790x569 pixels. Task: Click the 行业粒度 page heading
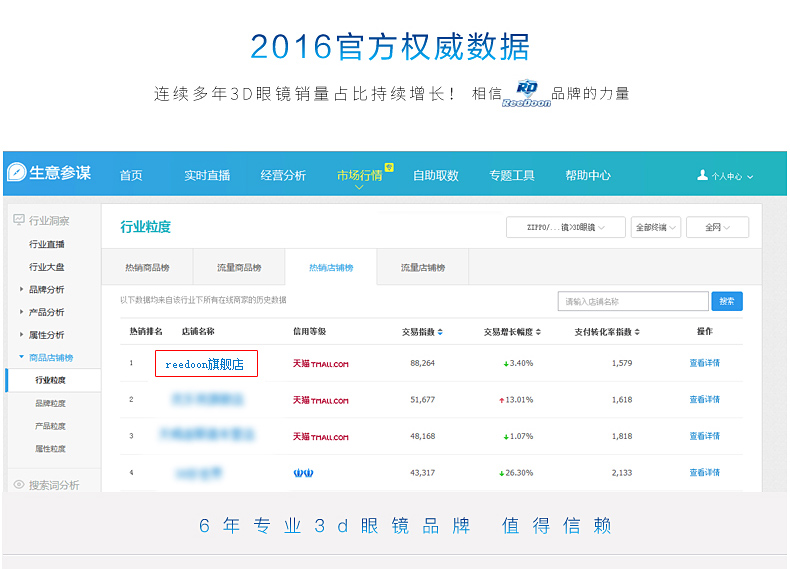click(x=146, y=227)
